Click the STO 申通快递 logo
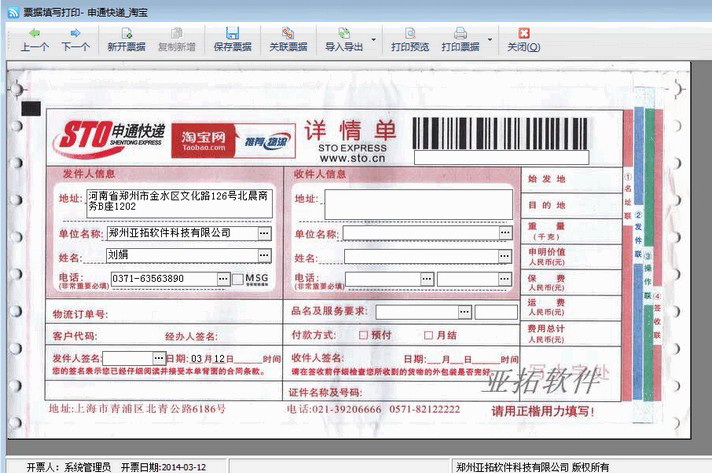The height and width of the screenshot is (473, 712). point(109,138)
